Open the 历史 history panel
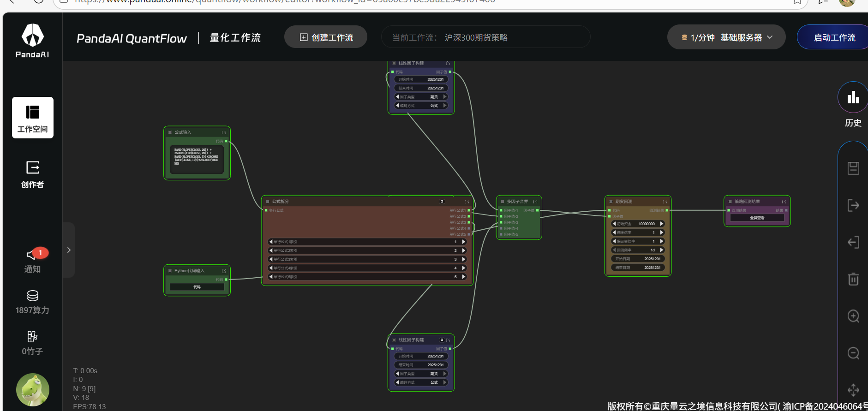This screenshot has width=868, height=411. coord(853,105)
